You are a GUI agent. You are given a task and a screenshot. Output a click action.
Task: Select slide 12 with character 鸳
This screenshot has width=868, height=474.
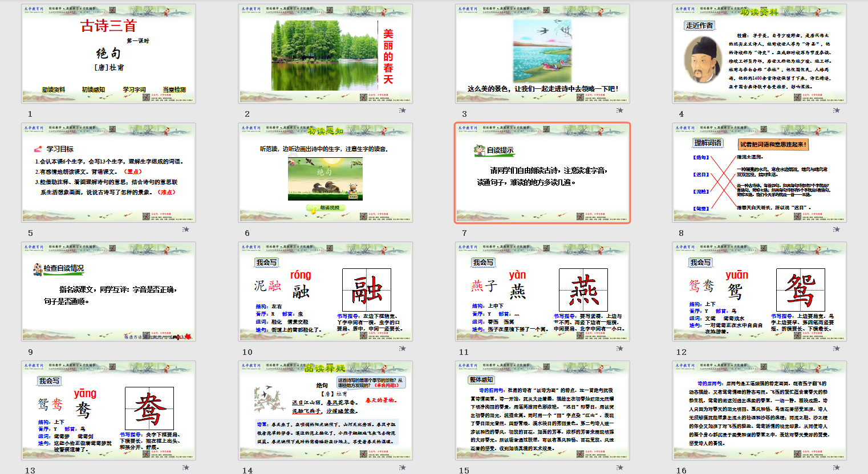point(760,292)
